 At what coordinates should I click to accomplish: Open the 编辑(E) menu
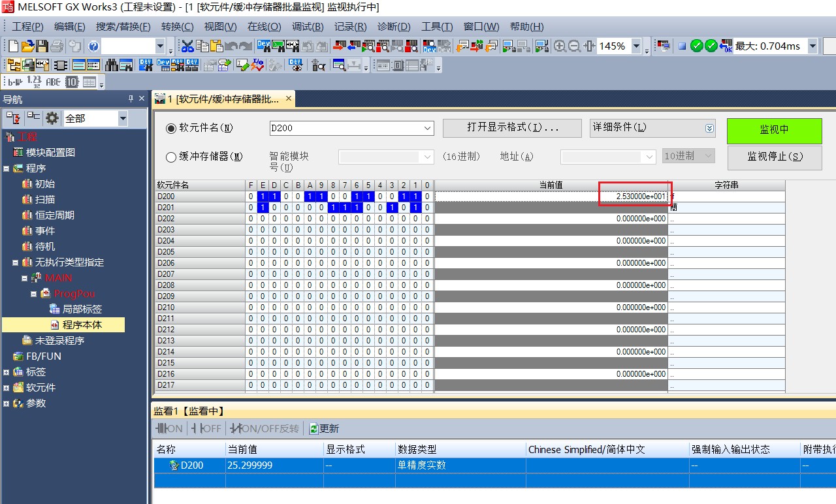(69, 27)
